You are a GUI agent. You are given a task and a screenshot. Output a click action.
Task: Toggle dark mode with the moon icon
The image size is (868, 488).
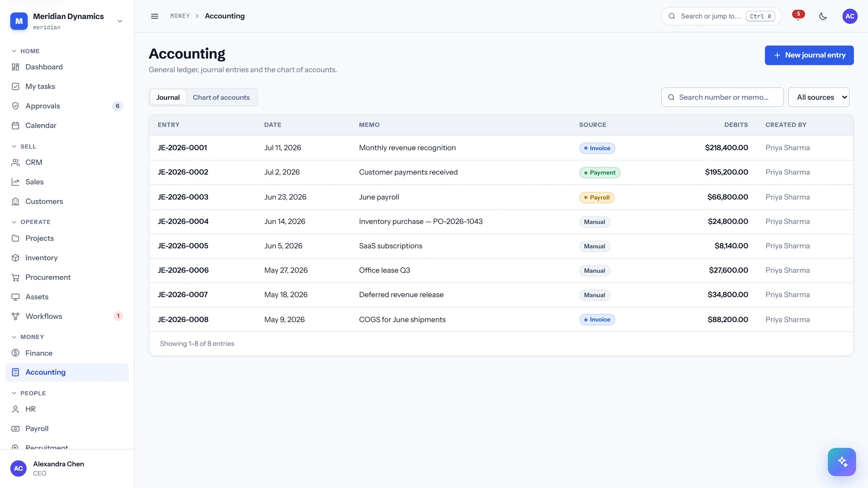pos(823,16)
